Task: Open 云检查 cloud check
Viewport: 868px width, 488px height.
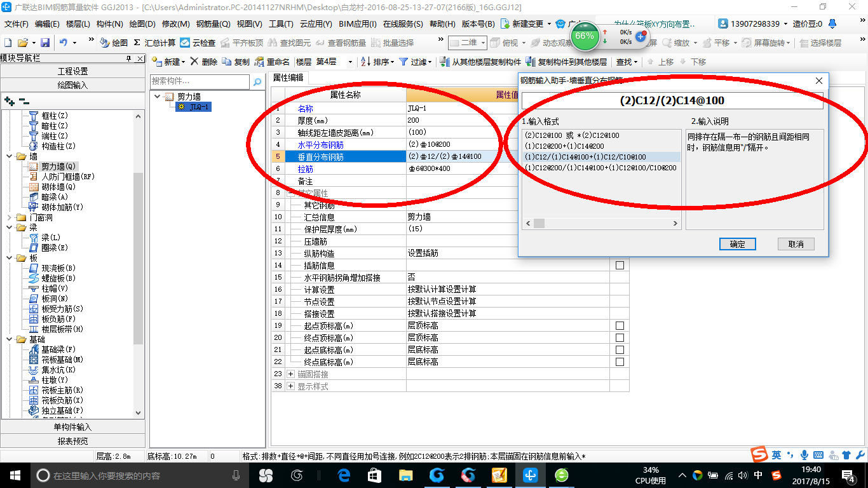Action: click(198, 43)
